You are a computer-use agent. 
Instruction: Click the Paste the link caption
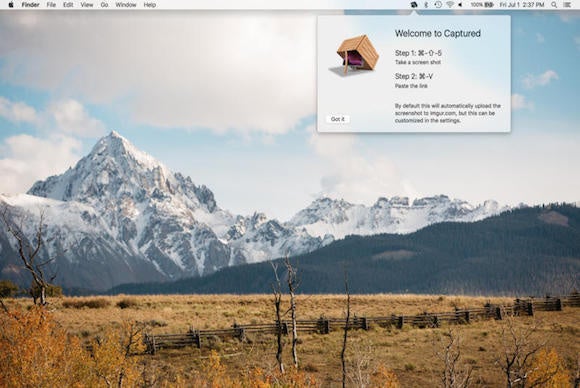coord(411,86)
